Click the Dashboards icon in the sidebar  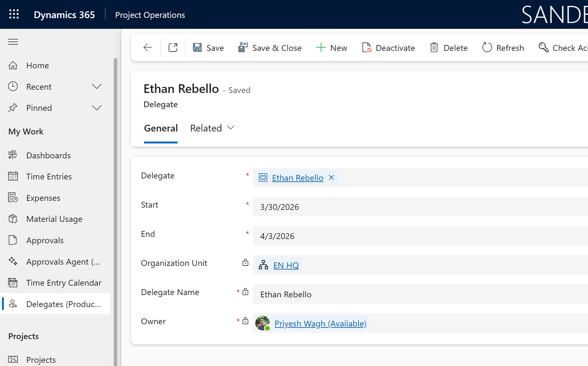13,155
